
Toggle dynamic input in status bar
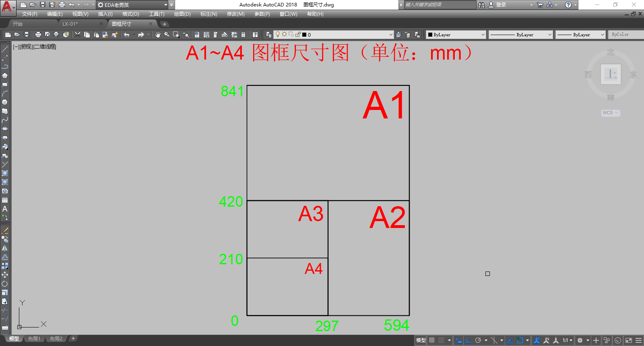click(x=458, y=340)
